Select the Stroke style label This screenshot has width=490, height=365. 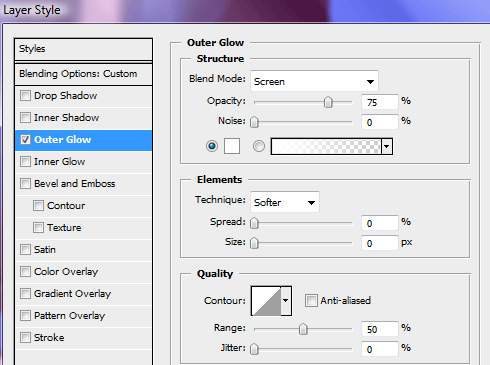[49, 338]
